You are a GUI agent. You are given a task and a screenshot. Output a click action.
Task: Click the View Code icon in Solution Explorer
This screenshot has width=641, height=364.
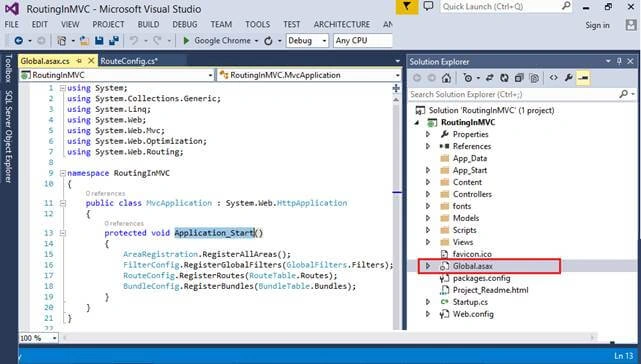[x=553, y=78]
